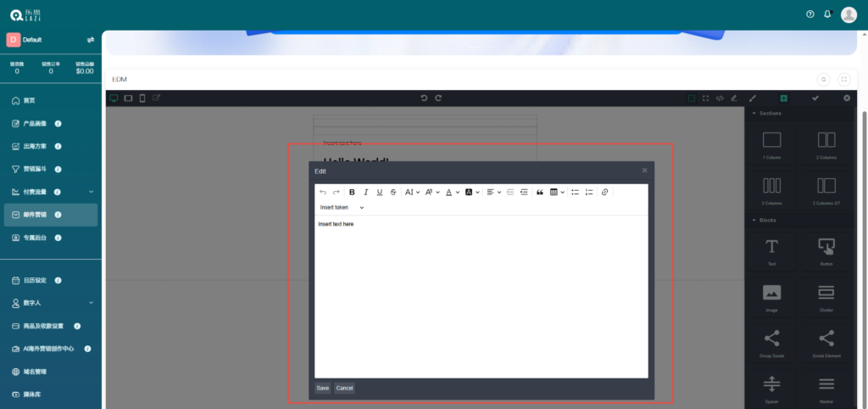Save the edited text
868x409 pixels.
click(322, 388)
